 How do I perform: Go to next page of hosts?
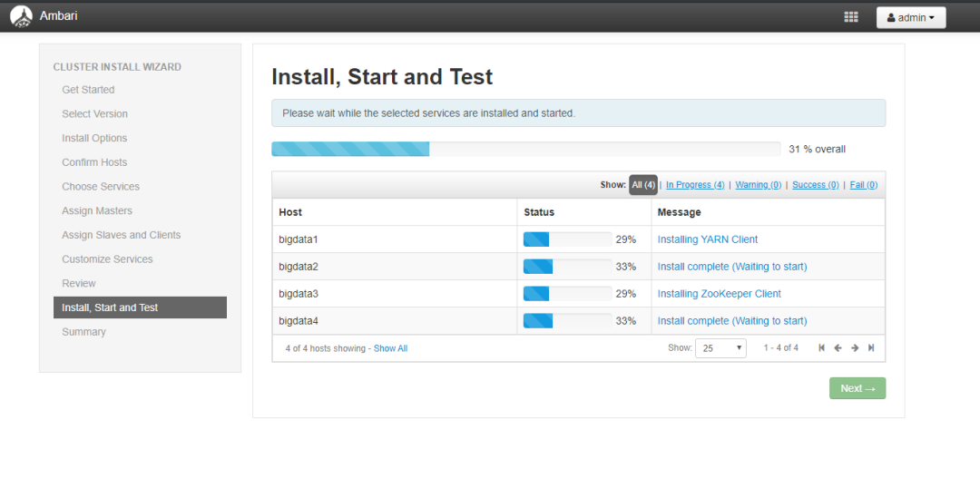tap(855, 348)
